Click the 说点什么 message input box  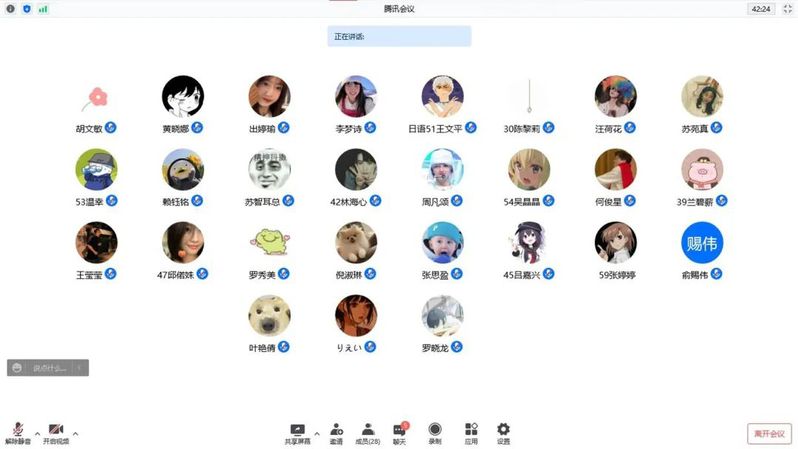(48, 368)
